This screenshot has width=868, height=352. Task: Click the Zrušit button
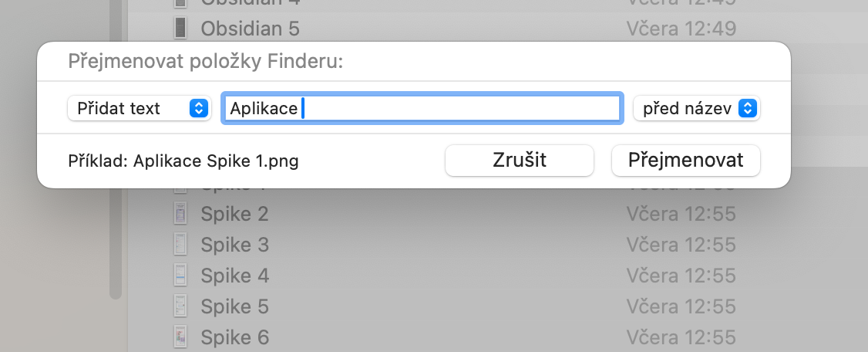pyautogui.click(x=519, y=161)
